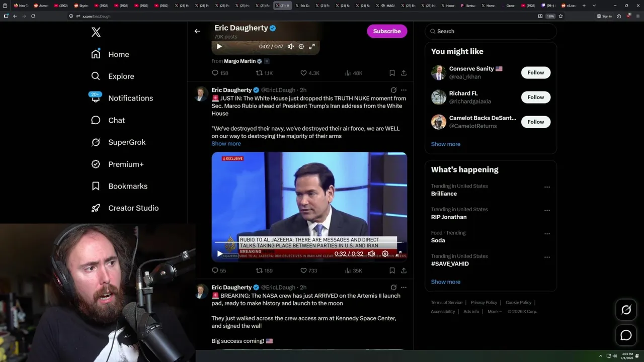This screenshot has height=362, width=644.
Task: Click browser Sign in button
Action: coord(604,16)
